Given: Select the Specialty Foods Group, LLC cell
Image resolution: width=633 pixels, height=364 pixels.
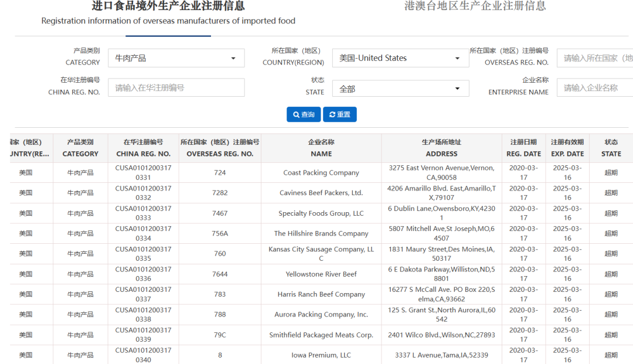Looking at the screenshot, I should [x=321, y=213].
